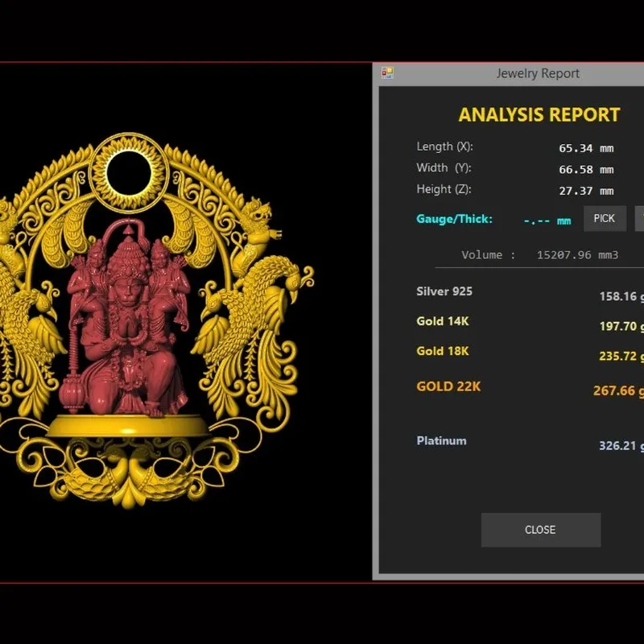Click the ANALYSIS REPORT heading

coord(539,114)
